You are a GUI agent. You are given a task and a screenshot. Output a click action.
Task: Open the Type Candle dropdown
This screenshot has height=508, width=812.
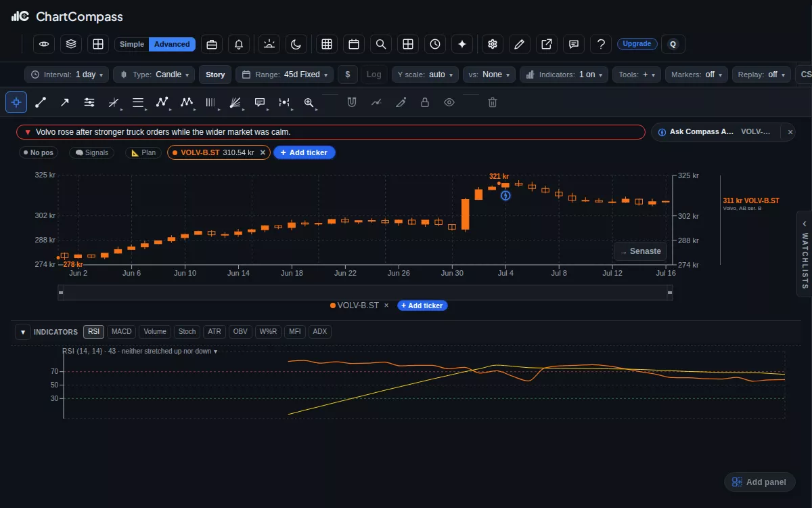click(154, 75)
